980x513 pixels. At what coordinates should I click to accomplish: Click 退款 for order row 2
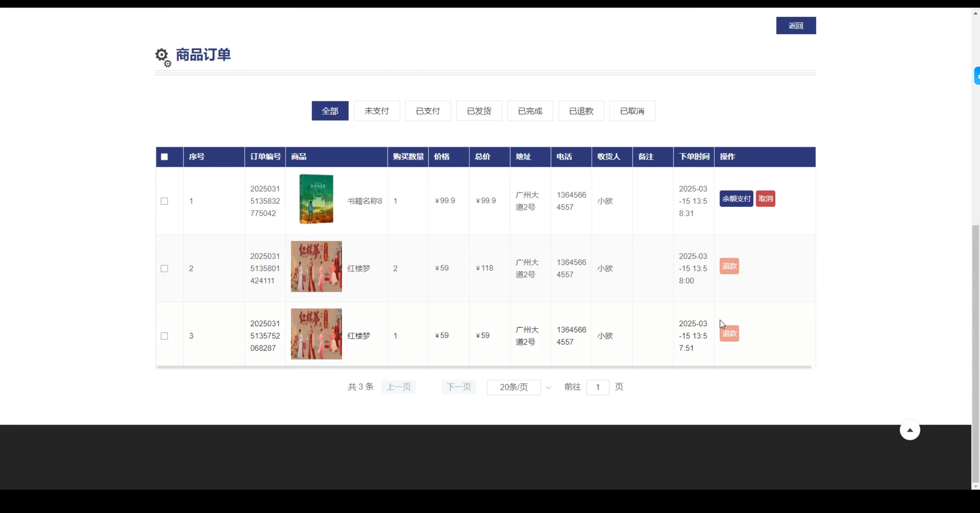click(729, 266)
